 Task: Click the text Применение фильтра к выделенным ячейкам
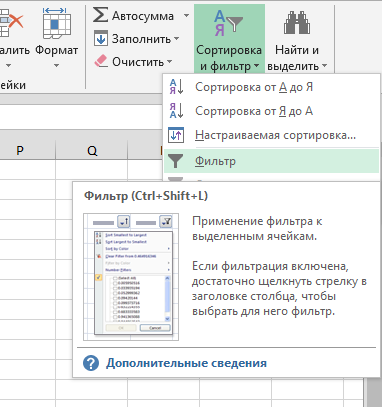point(257,229)
